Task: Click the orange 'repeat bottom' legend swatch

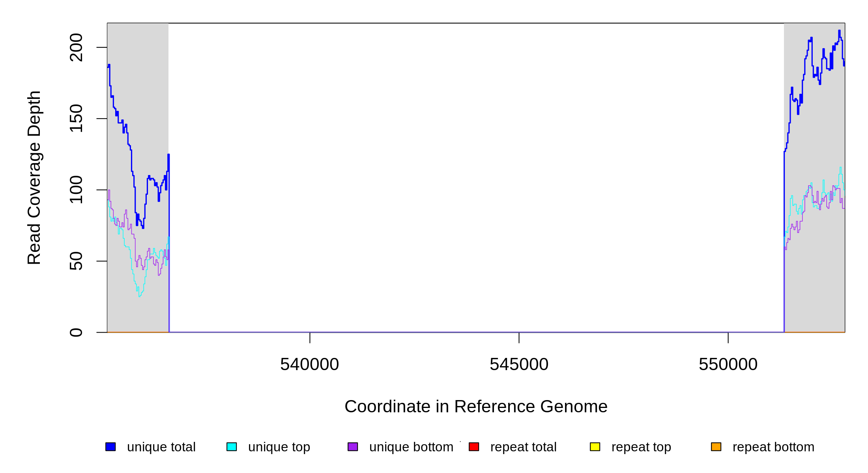Action: coord(716,447)
